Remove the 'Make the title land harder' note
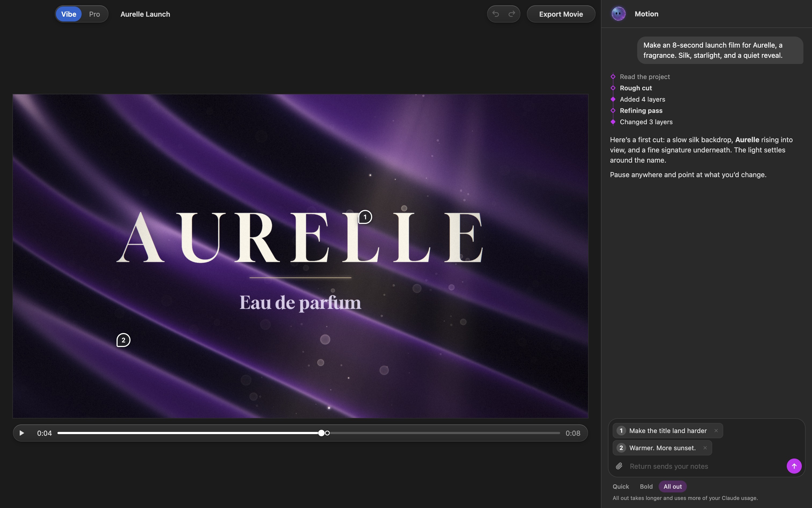The image size is (812, 508). tap(716, 430)
